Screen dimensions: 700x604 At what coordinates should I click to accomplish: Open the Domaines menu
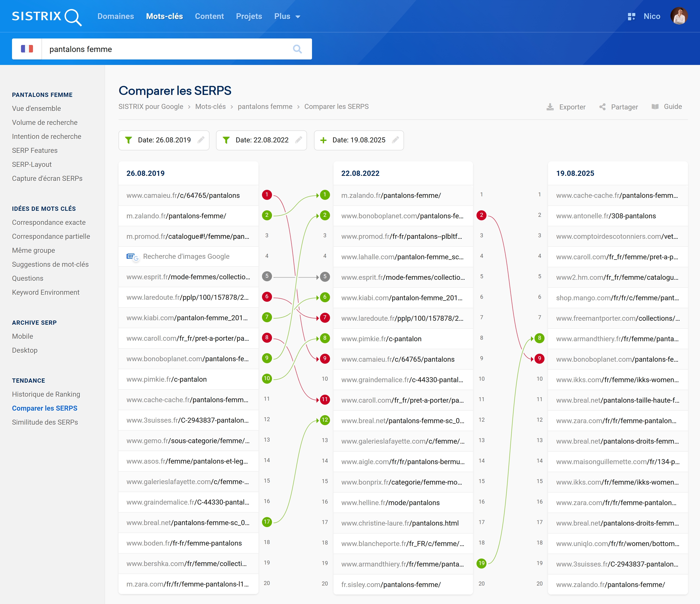click(x=115, y=16)
